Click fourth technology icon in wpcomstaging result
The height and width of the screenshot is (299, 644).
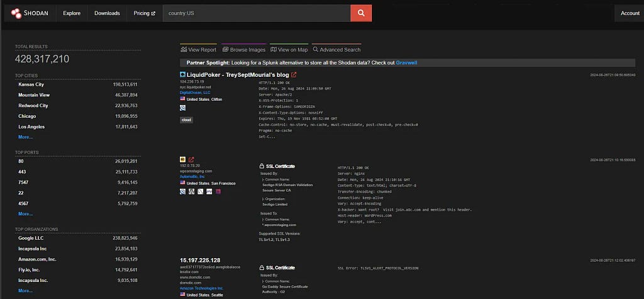pyautogui.click(x=209, y=191)
